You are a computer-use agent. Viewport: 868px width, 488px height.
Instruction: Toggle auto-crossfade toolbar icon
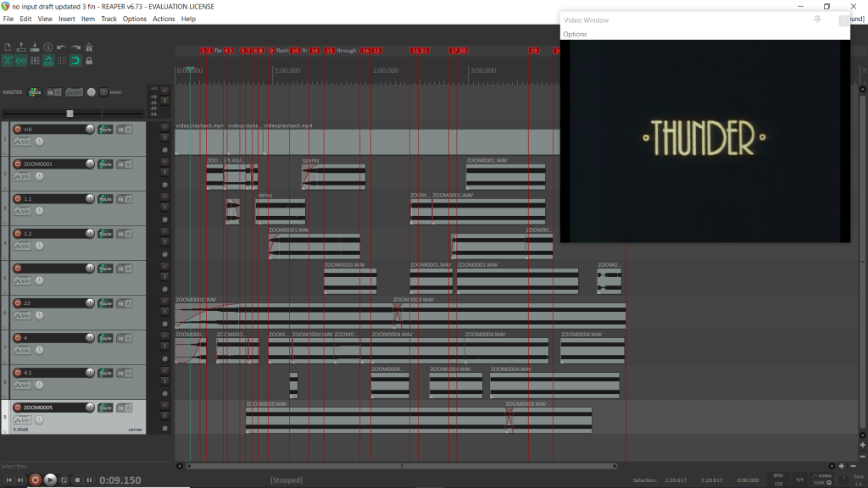(8, 61)
